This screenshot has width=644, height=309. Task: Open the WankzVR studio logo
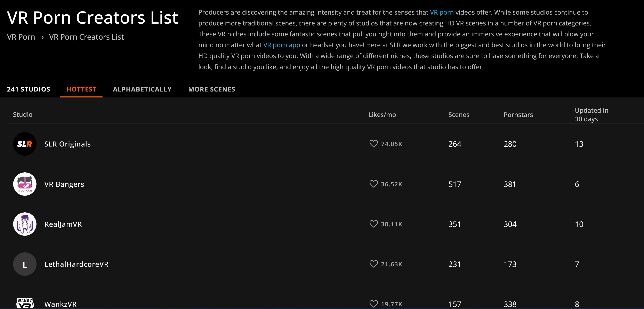(25, 303)
